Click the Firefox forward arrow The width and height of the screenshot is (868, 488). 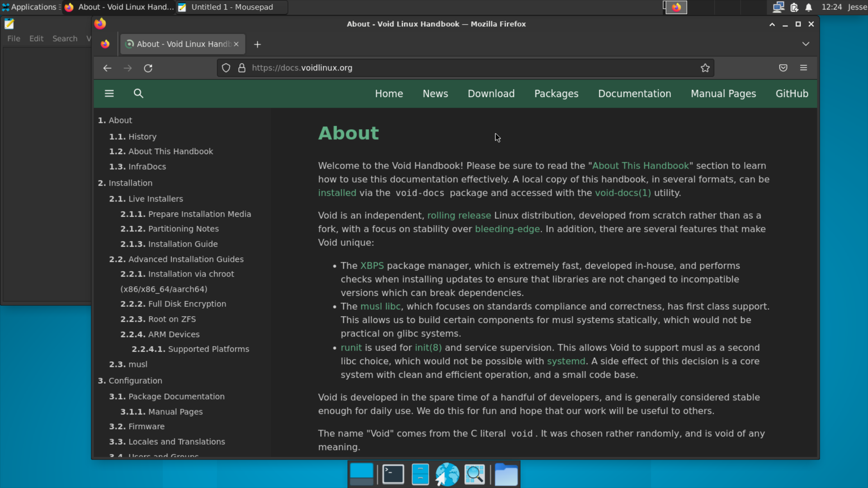(x=127, y=68)
